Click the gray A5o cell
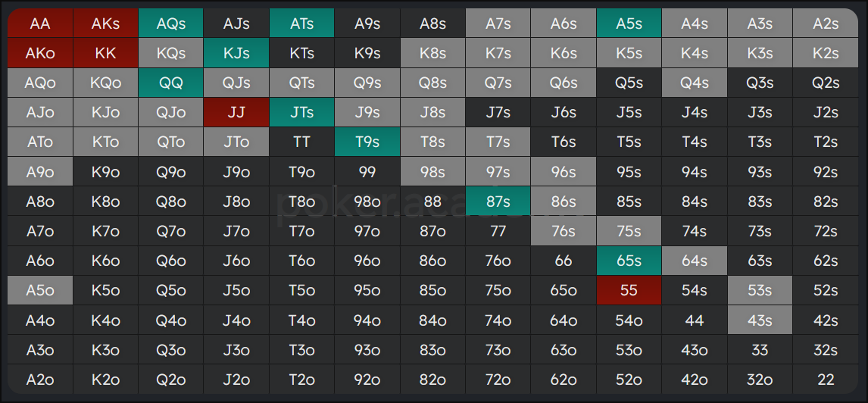Viewport: 868px width, 403px height. point(40,291)
